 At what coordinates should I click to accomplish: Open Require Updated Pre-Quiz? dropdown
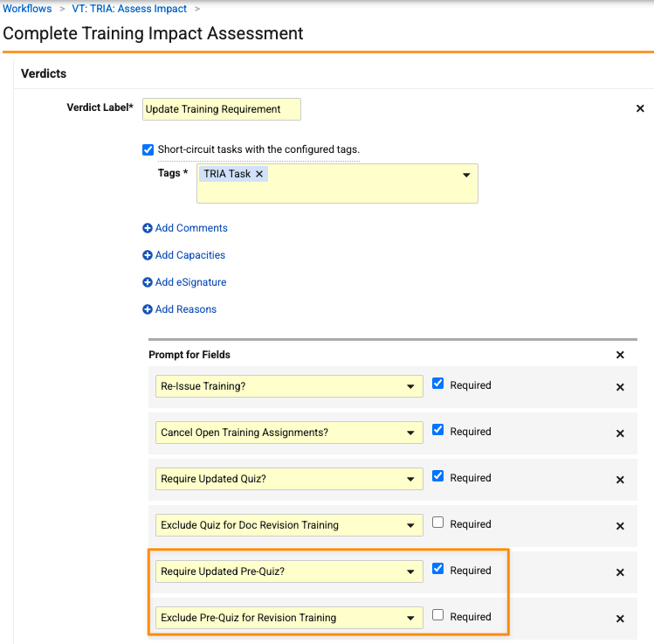tap(410, 571)
